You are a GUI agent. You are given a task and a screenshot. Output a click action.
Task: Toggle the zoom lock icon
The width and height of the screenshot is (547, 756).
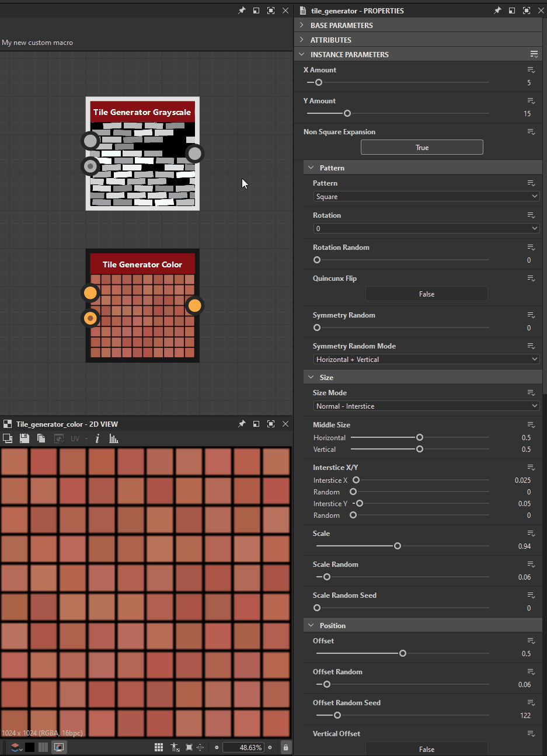[x=285, y=747]
